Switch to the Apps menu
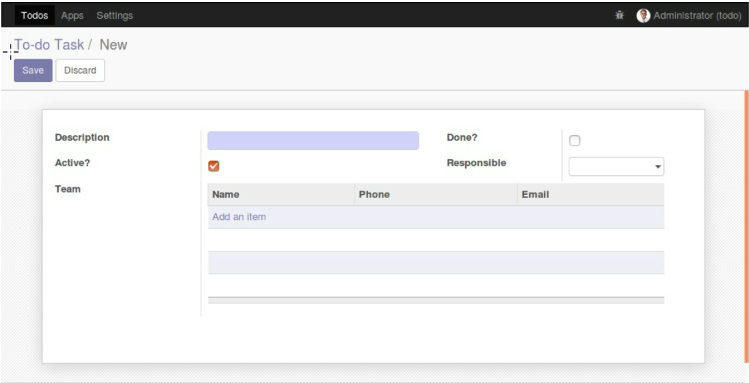749x383 pixels. (72, 15)
